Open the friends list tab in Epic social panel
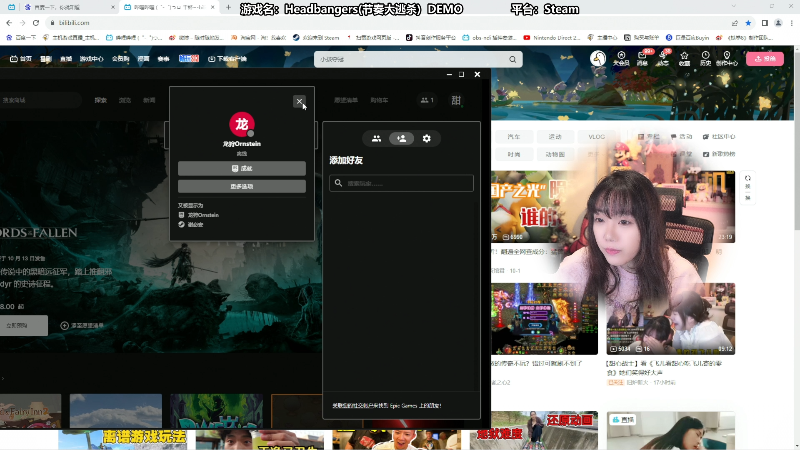Screen dimensions: 800x450 pyautogui.click(x=376, y=138)
